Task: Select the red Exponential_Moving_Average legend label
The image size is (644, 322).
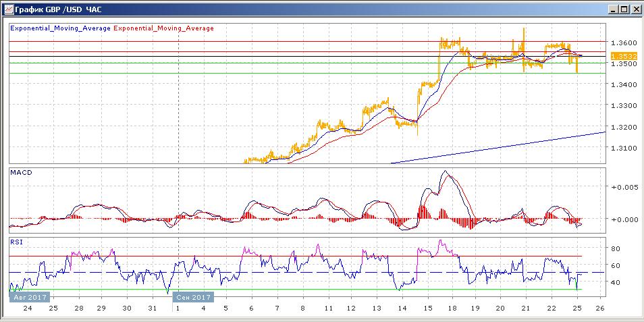Action: pos(164,28)
